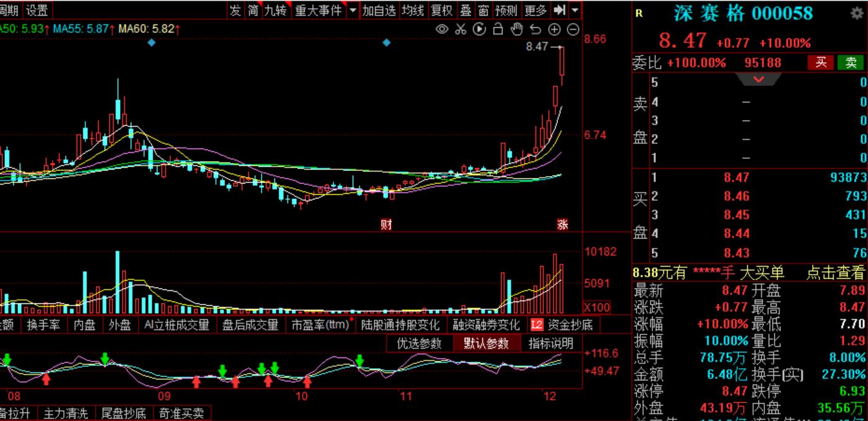This screenshot has height=421, width=868.
Task: Click the red 买 buy button
Action: (x=821, y=62)
